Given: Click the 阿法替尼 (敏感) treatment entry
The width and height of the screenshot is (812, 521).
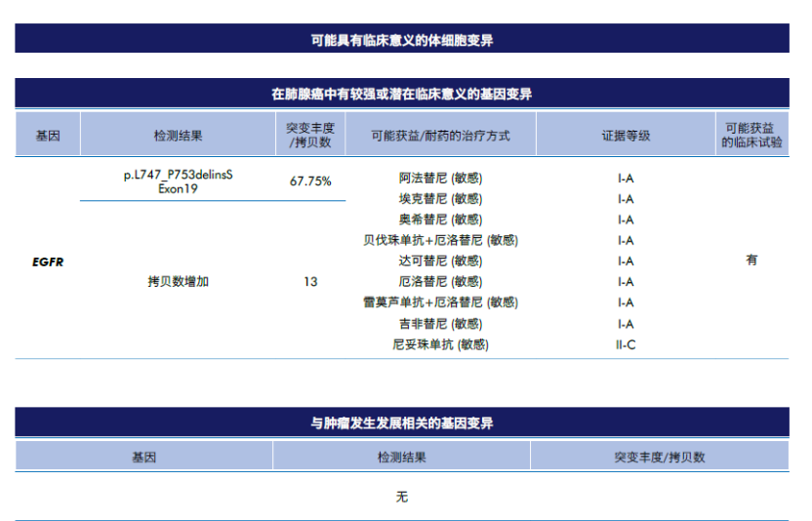Looking at the screenshot, I should 440,179.
